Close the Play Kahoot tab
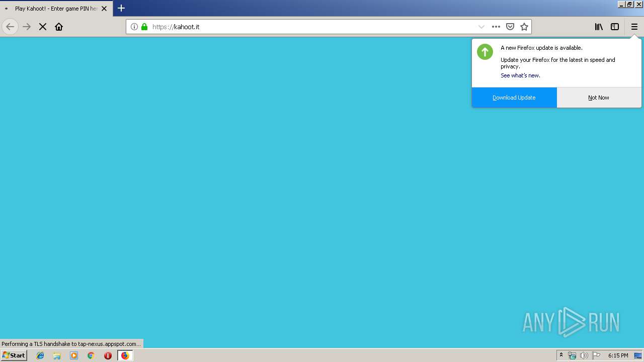 point(104,9)
